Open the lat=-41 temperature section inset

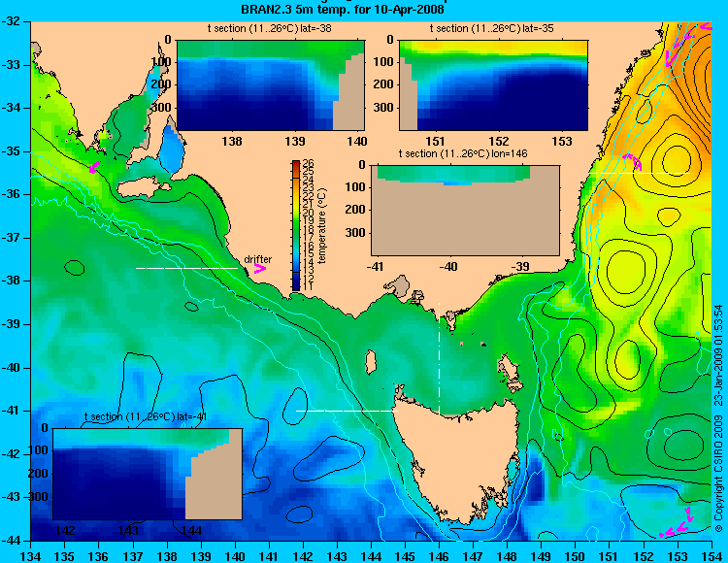(x=148, y=474)
